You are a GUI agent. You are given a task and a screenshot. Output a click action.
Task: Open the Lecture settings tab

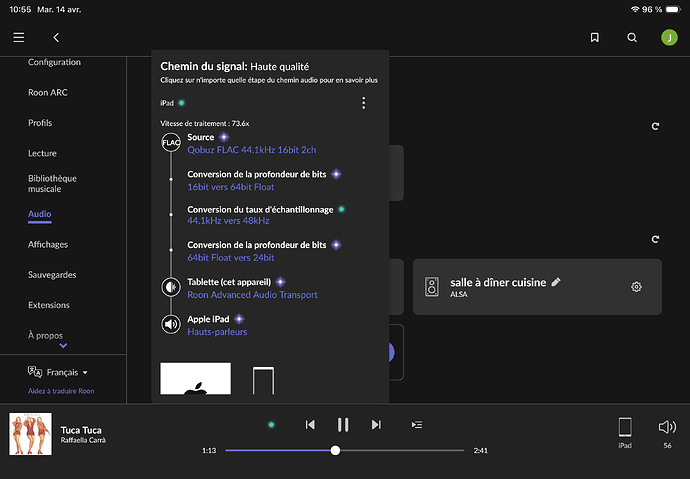42,153
